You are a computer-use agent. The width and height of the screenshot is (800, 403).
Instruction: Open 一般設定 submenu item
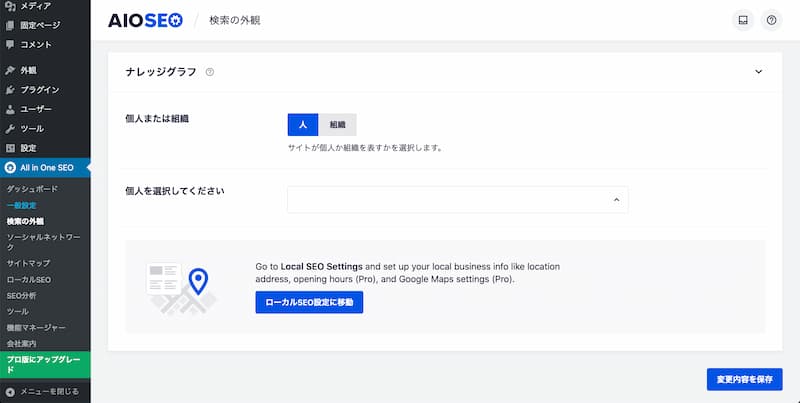click(21, 205)
